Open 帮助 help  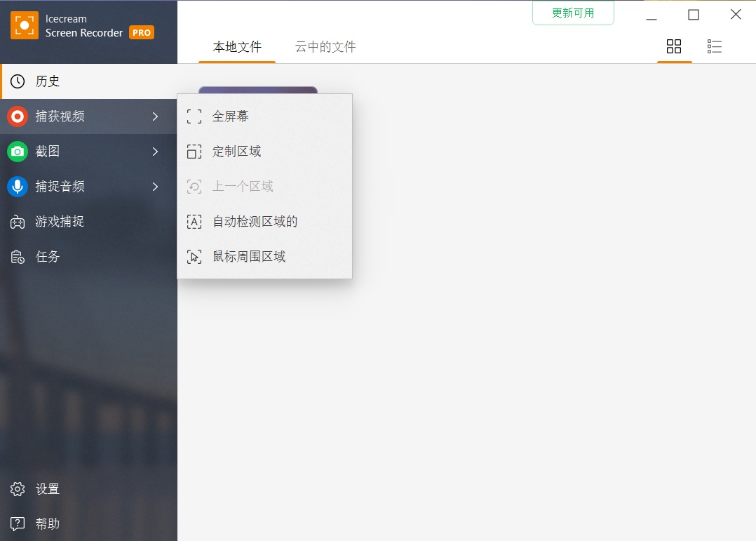coord(88,523)
